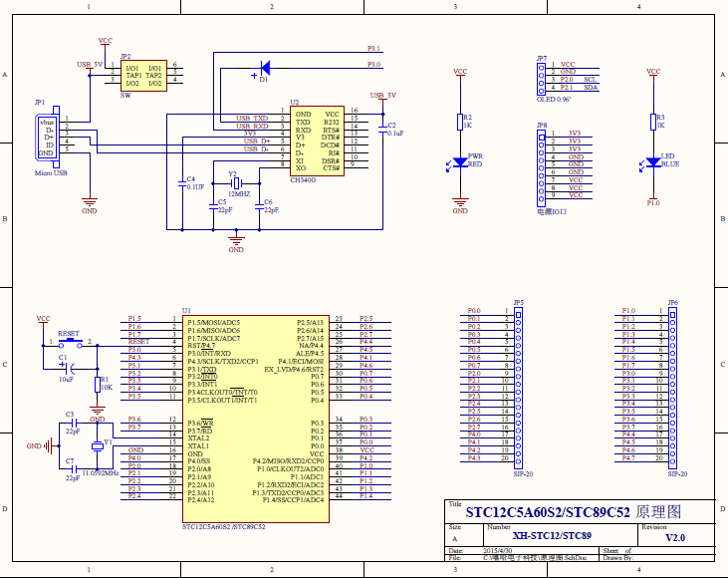
Task: Select the P1.5/MOSI/ADC5 pin name on U1
Action: [213, 323]
